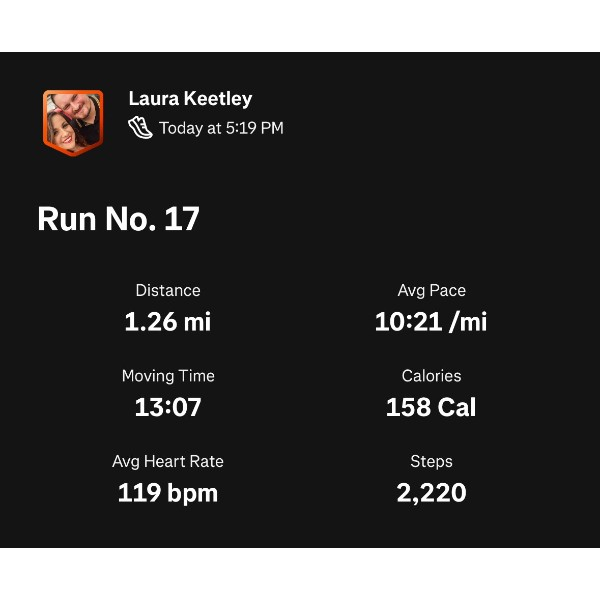The image size is (600, 600).
Task: Click the running shoe activity icon
Action: pyautogui.click(x=140, y=128)
